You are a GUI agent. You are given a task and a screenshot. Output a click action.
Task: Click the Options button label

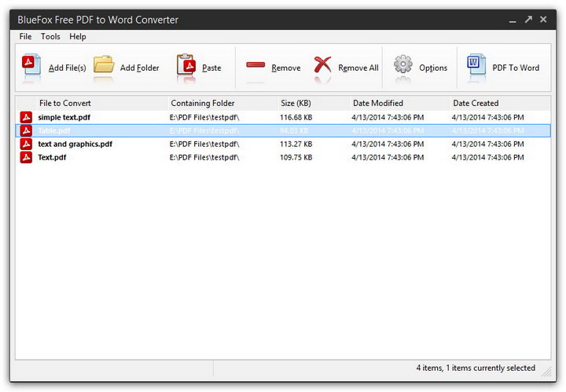[x=433, y=68]
